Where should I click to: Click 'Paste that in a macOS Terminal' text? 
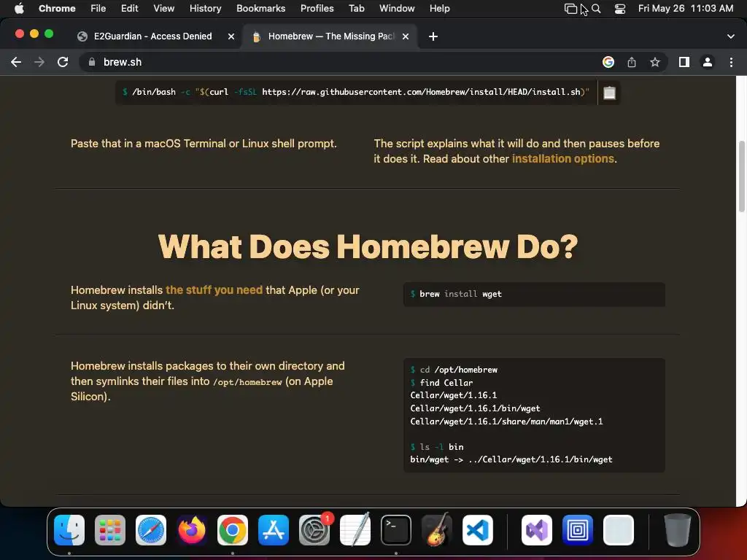(204, 144)
